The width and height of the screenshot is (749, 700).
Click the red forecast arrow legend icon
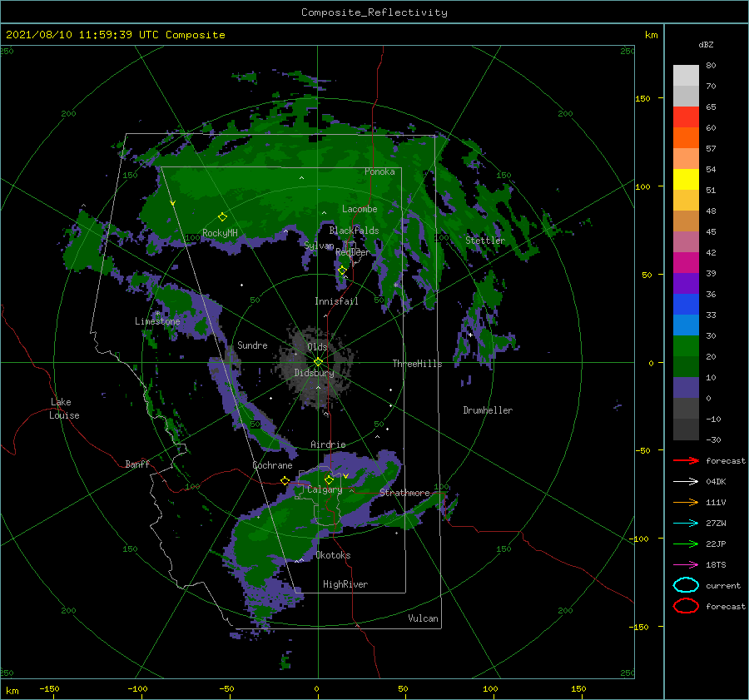coord(686,460)
